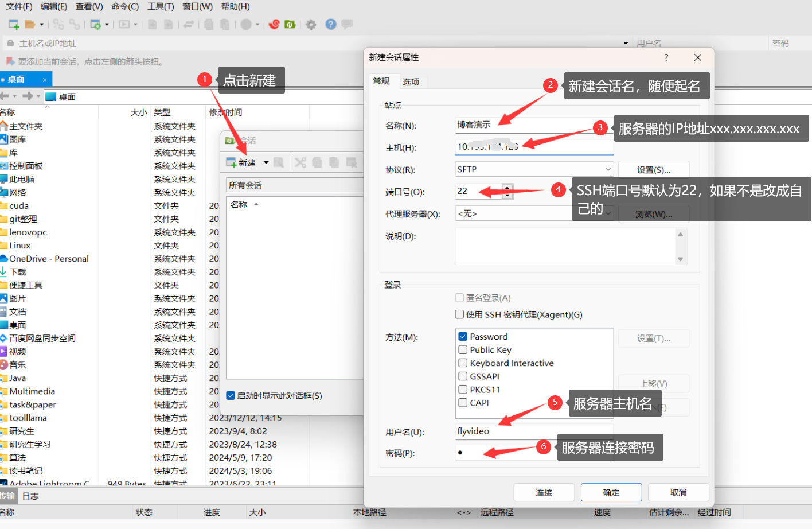
Task: Click the back arrow in local pane
Action: coord(5,96)
